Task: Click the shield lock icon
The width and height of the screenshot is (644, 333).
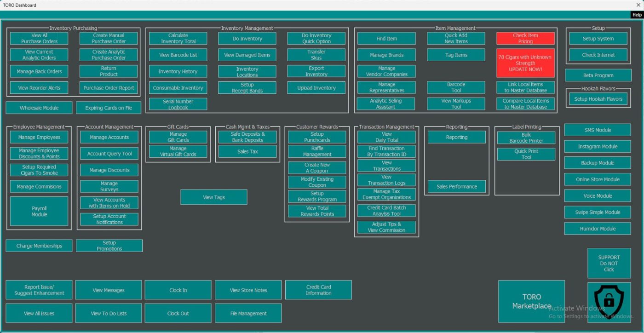Action: (609, 302)
